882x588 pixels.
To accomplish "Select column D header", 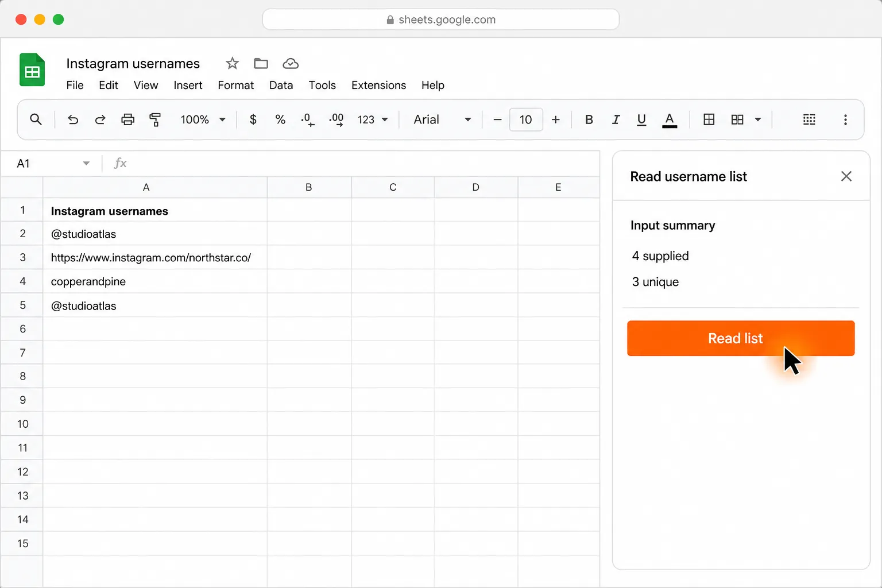I will click(476, 187).
